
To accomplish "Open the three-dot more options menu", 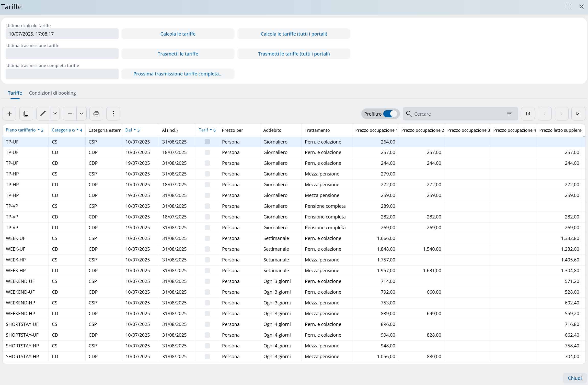I will [113, 114].
